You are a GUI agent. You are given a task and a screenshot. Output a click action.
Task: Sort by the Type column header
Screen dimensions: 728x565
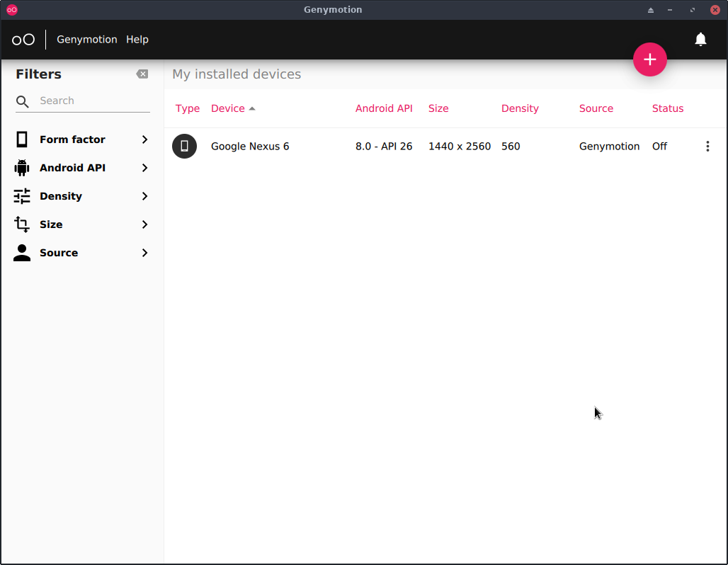tap(188, 108)
